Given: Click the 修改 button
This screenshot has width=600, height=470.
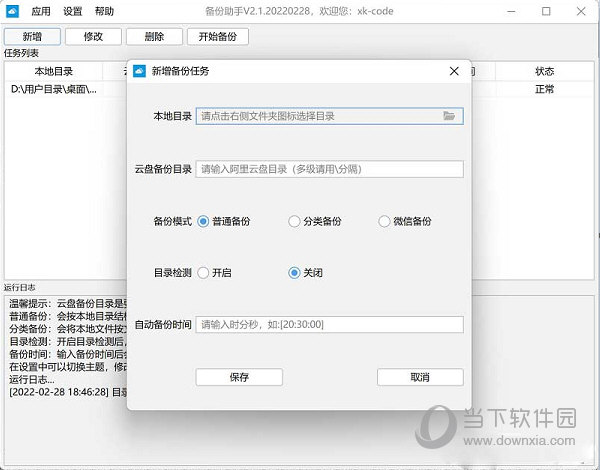Looking at the screenshot, I should (93, 37).
